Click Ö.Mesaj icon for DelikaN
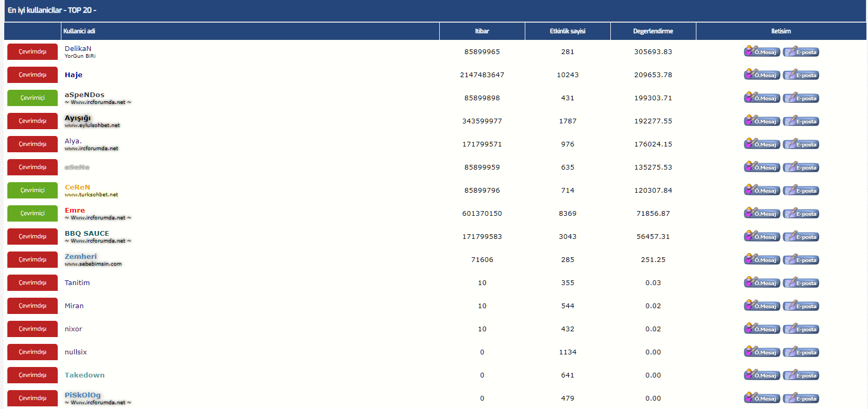This screenshot has height=409, width=868. [x=761, y=51]
